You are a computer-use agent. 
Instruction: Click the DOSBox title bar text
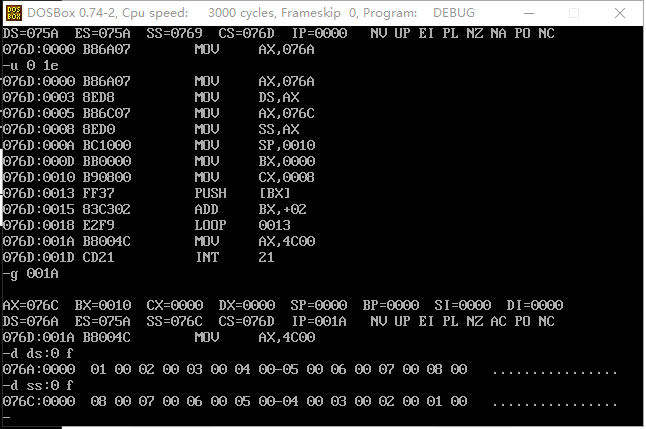point(251,13)
